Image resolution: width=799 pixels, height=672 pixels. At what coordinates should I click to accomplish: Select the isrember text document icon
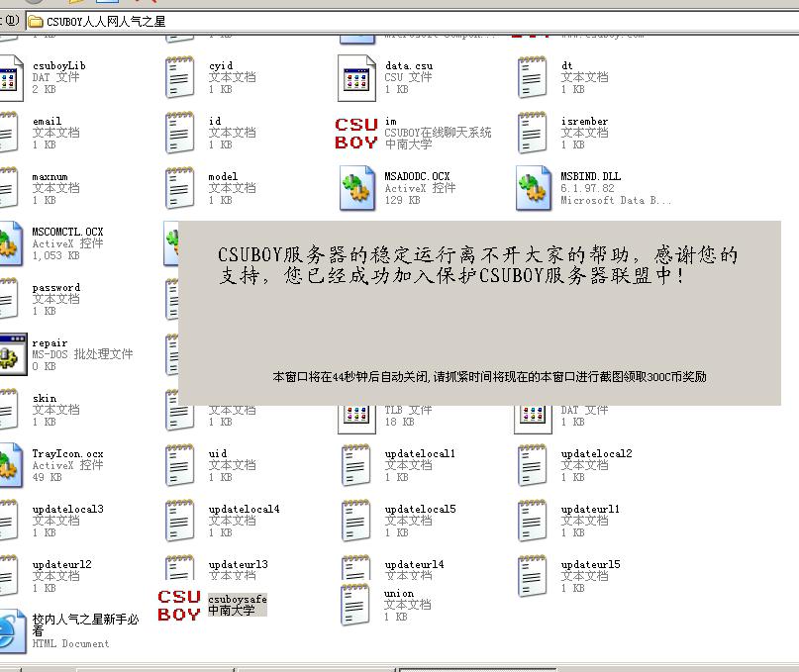(532, 133)
